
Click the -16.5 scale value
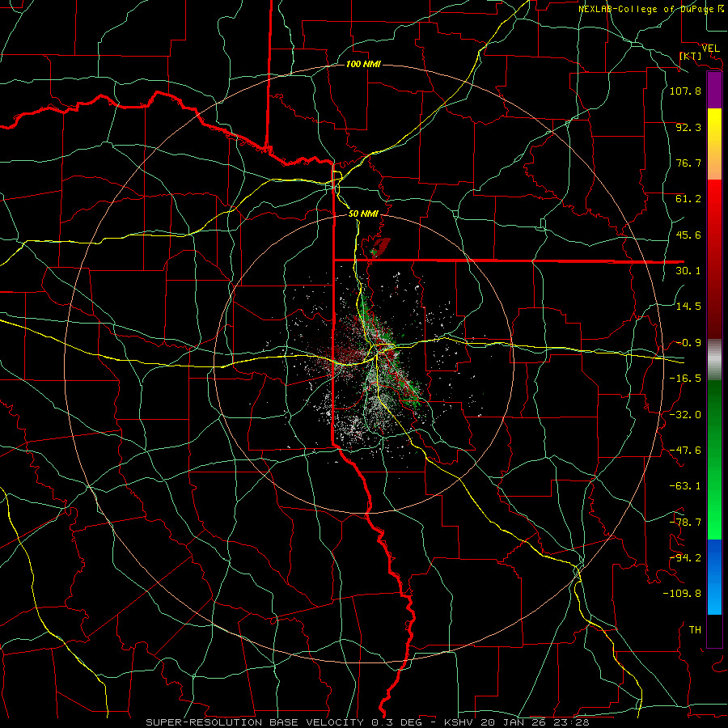coord(685,379)
